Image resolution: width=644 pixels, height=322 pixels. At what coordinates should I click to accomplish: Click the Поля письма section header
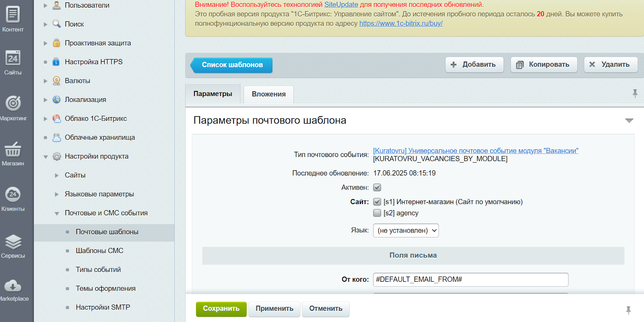tap(413, 256)
